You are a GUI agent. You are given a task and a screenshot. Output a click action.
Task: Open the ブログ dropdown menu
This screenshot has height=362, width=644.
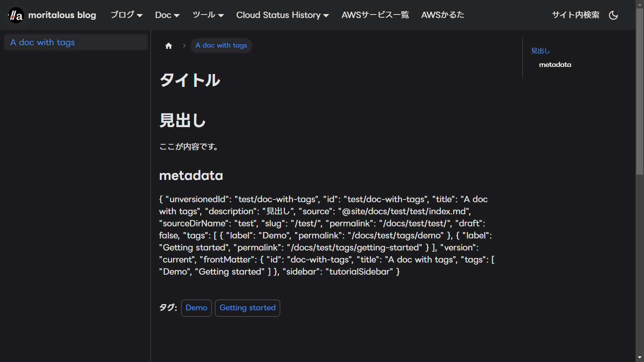pos(126,15)
